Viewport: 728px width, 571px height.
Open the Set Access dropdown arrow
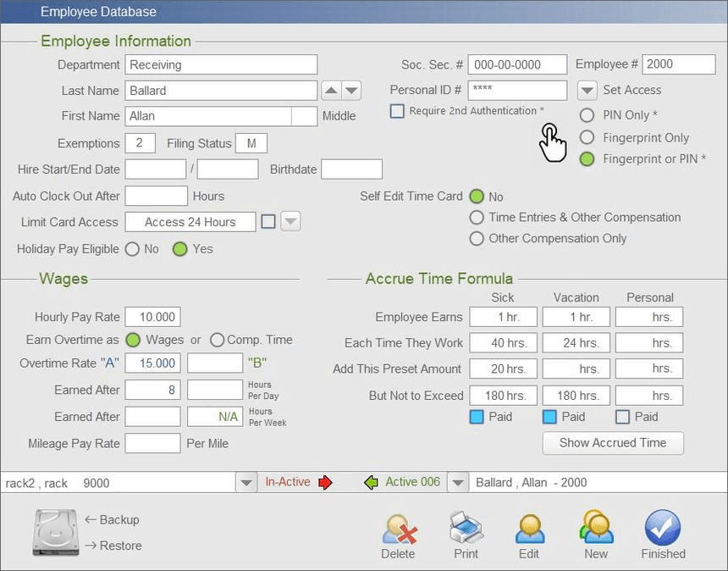pos(587,91)
